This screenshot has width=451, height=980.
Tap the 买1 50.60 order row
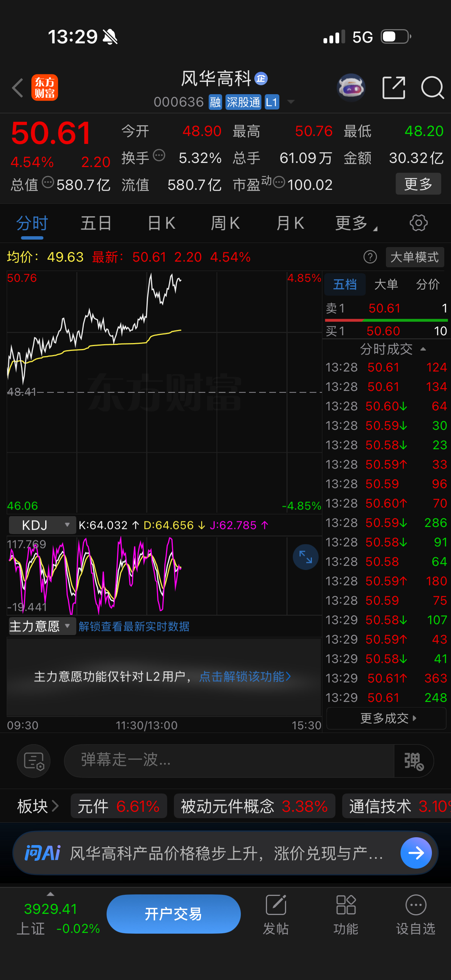click(386, 331)
